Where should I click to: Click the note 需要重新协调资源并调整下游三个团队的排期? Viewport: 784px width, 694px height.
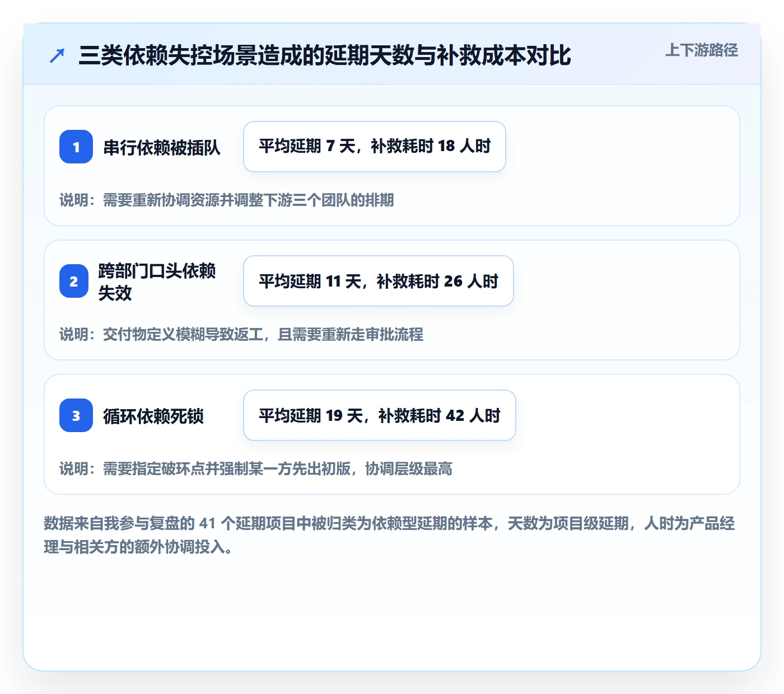coord(248,200)
